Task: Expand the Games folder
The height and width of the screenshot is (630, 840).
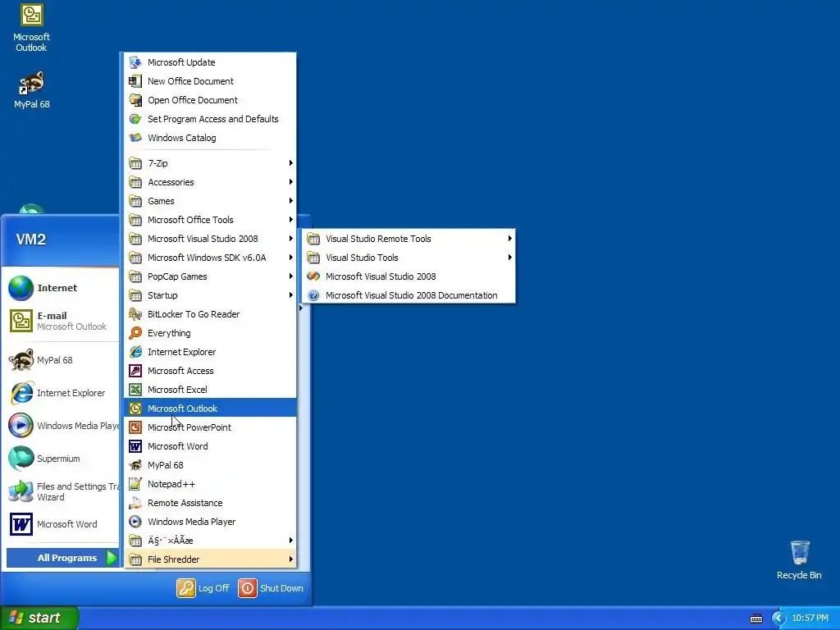Action: point(210,201)
